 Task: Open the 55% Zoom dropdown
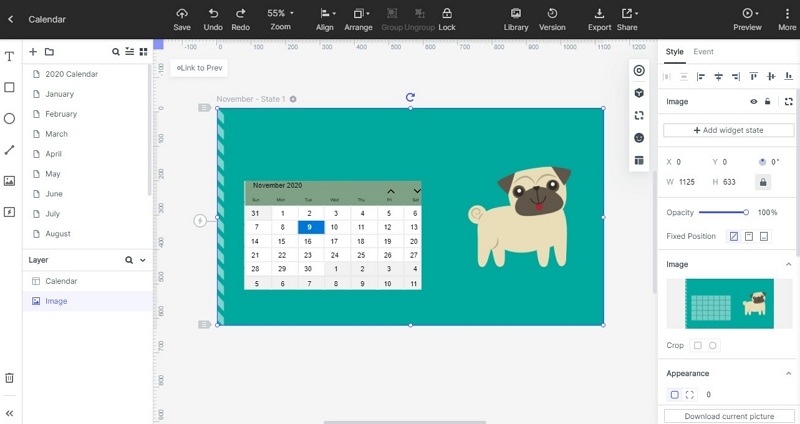point(280,20)
